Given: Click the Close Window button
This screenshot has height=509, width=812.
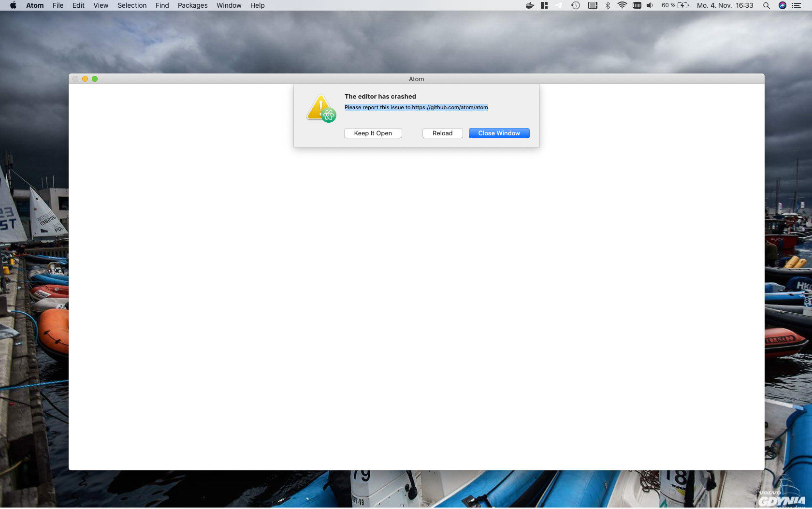Looking at the screenshot, I should tap(499, 133).
